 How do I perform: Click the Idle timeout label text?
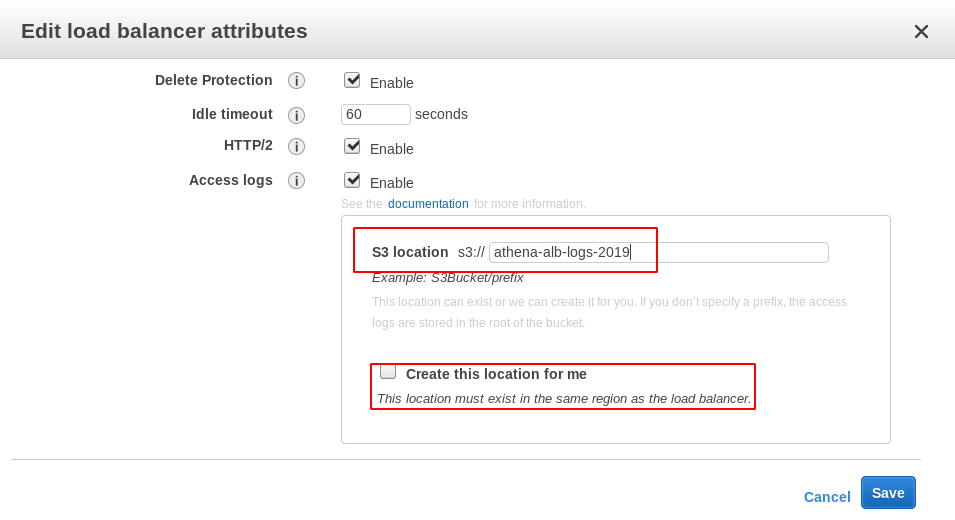232,114
